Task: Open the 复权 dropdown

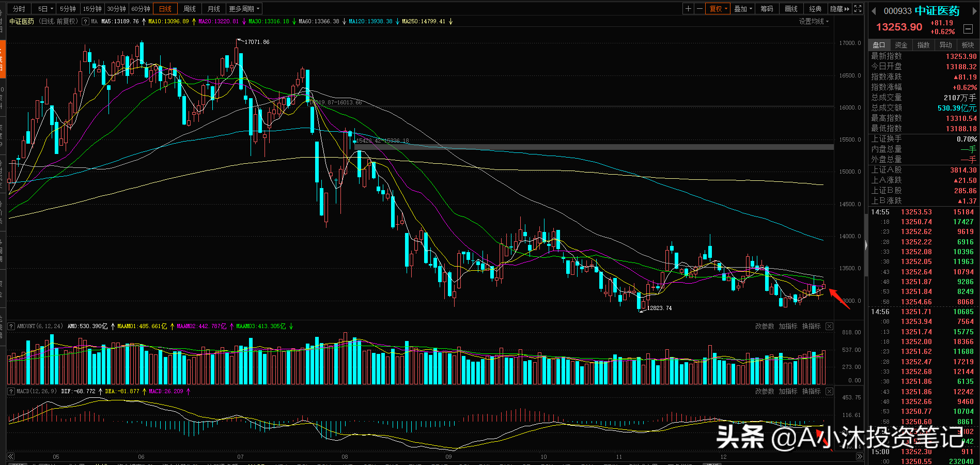Action: tap(718, 9)
